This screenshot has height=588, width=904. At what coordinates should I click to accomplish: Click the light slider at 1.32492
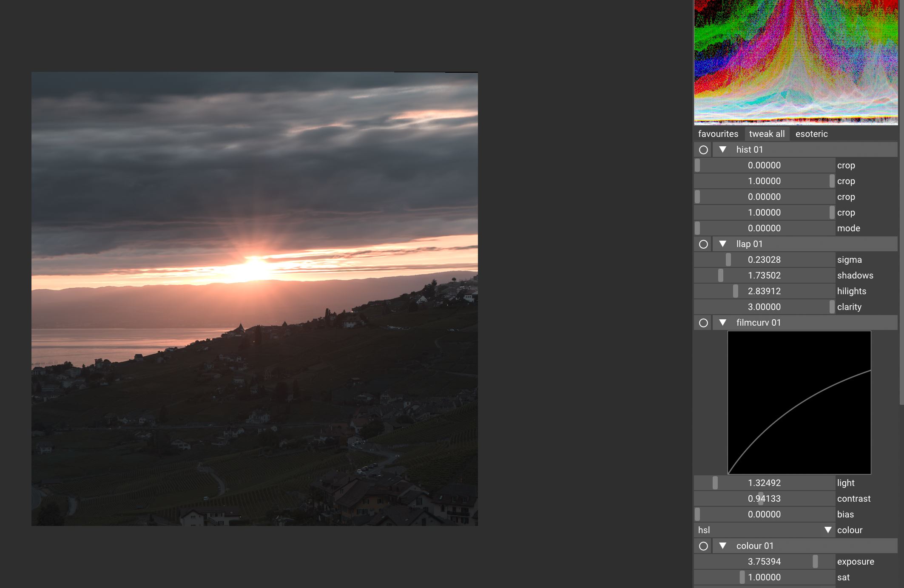[x=765, y=483]
